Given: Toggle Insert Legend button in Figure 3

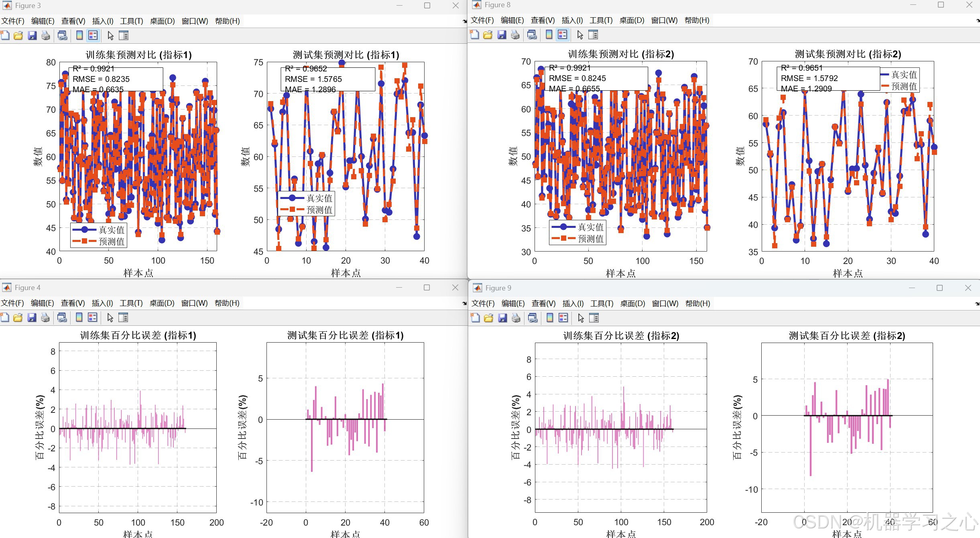Looking at the screenshot, I should pos(93,36).
